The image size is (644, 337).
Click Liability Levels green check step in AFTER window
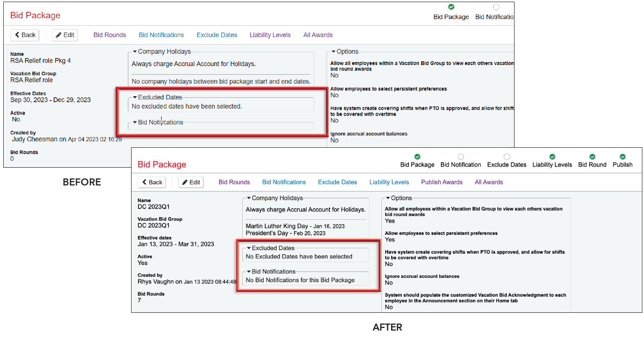552,156
